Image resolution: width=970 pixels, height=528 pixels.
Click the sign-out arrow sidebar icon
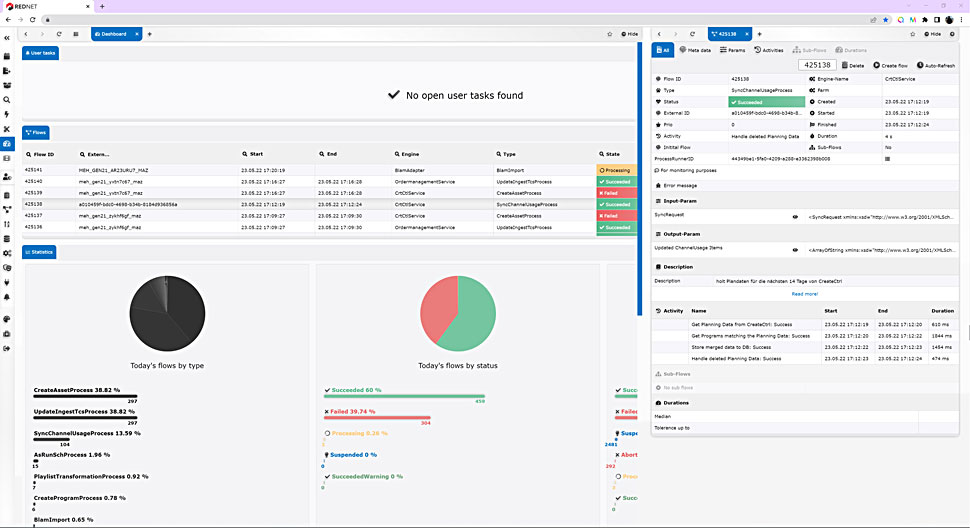coord(7,349)
